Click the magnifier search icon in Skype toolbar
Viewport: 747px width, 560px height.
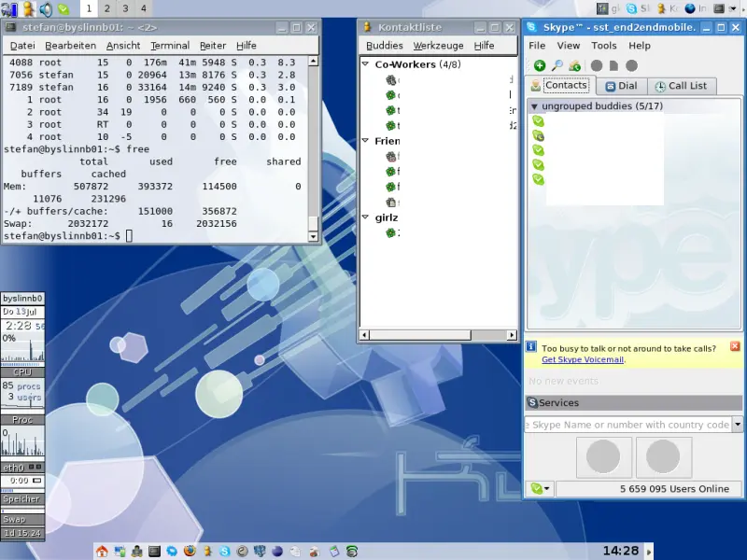pos(557,65)
